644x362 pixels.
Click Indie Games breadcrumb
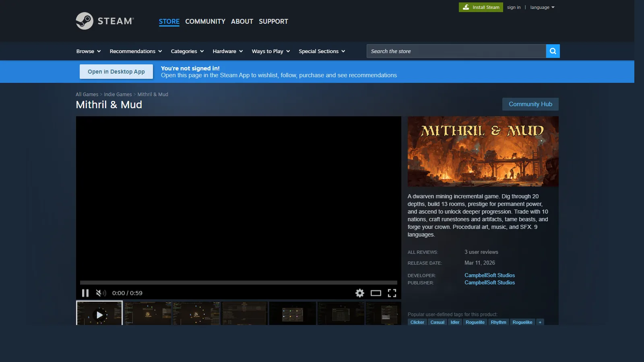pos(118,95)
